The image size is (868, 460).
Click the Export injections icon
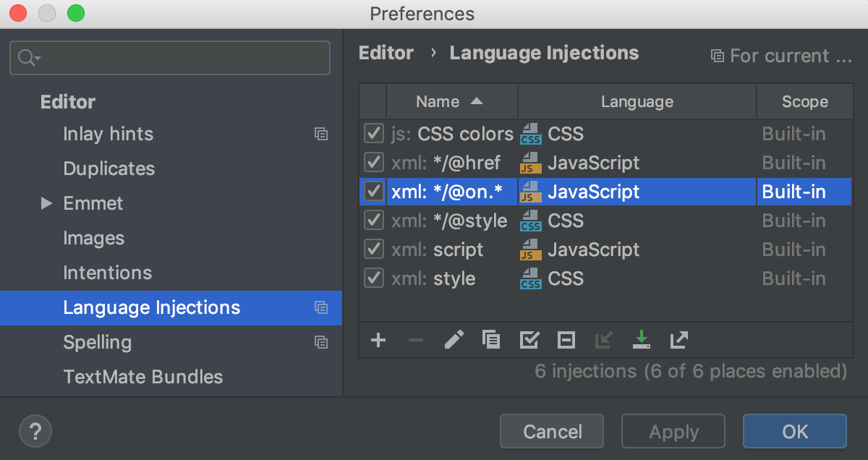[x=678, y=340]
